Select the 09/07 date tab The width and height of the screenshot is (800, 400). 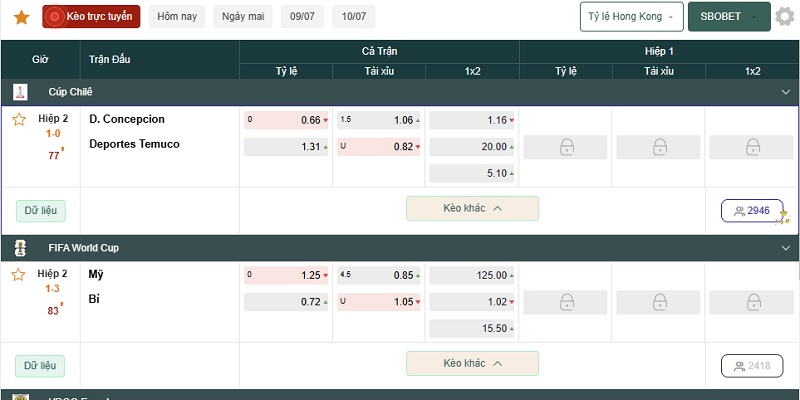302,17
